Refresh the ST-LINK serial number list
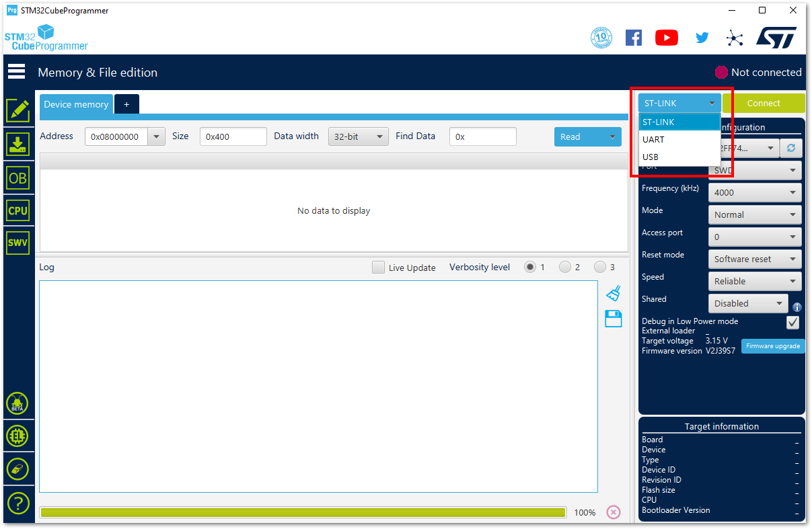 [790, 148]
